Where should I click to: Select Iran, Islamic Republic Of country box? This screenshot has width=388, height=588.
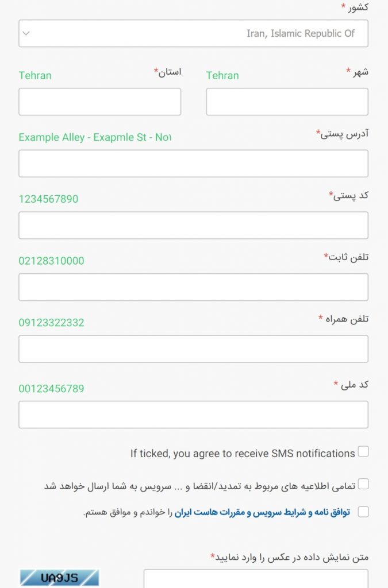(193, 33)
